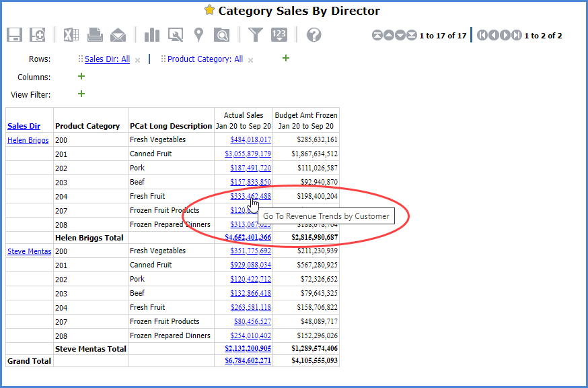
Task: Add a new Columns dimension
Action: pos(81,77)
